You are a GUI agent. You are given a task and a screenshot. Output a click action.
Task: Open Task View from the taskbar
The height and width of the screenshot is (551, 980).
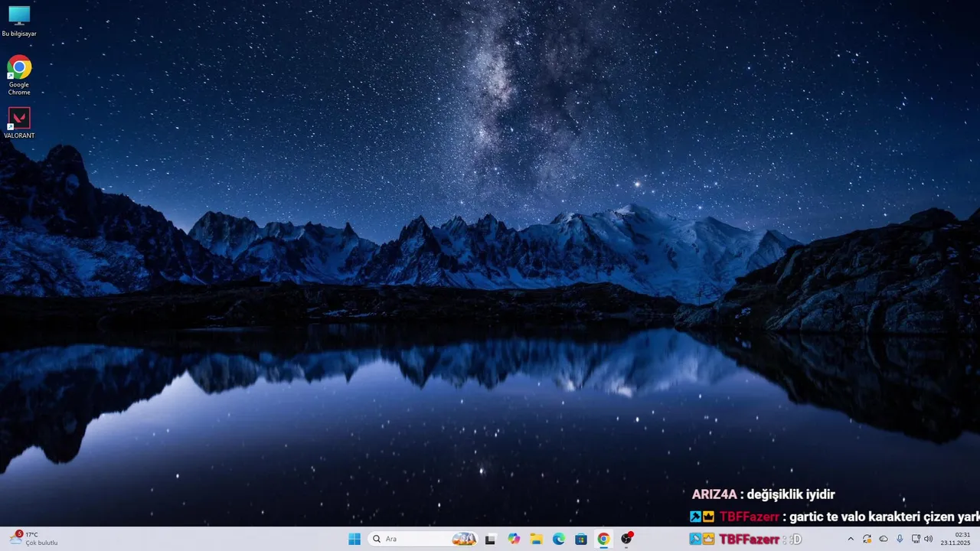pyautogui.click(x=491, y=539)
